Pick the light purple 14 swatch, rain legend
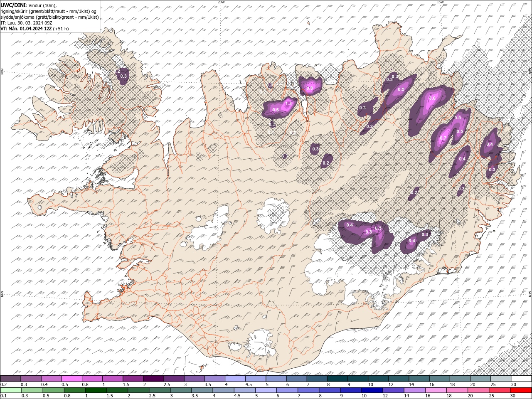 [x=414, y=390]
